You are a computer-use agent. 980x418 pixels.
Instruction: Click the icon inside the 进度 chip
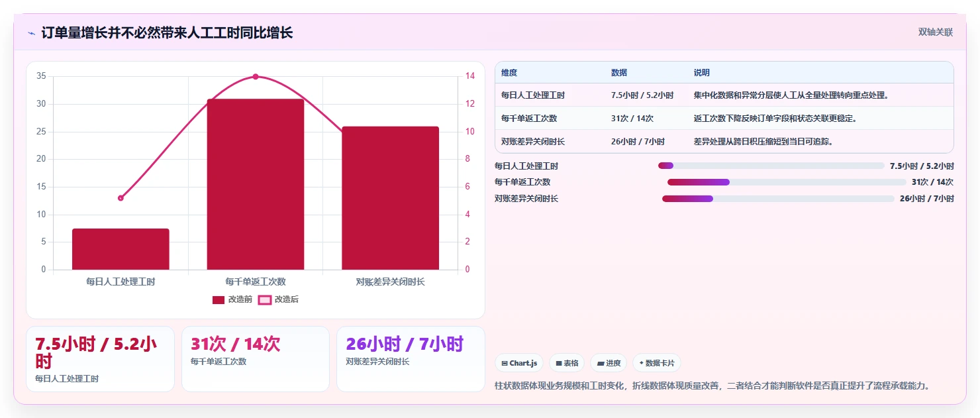(x=601, y=363)
